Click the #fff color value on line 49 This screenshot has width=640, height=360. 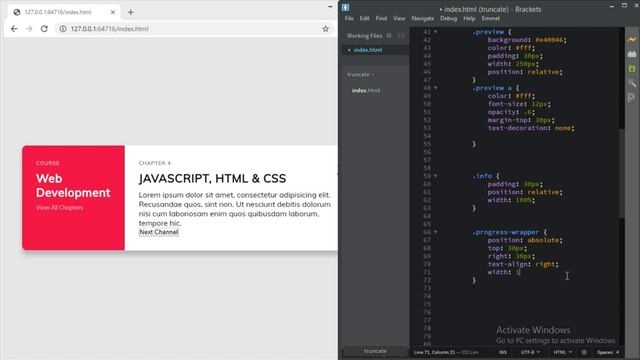point(525,96)
